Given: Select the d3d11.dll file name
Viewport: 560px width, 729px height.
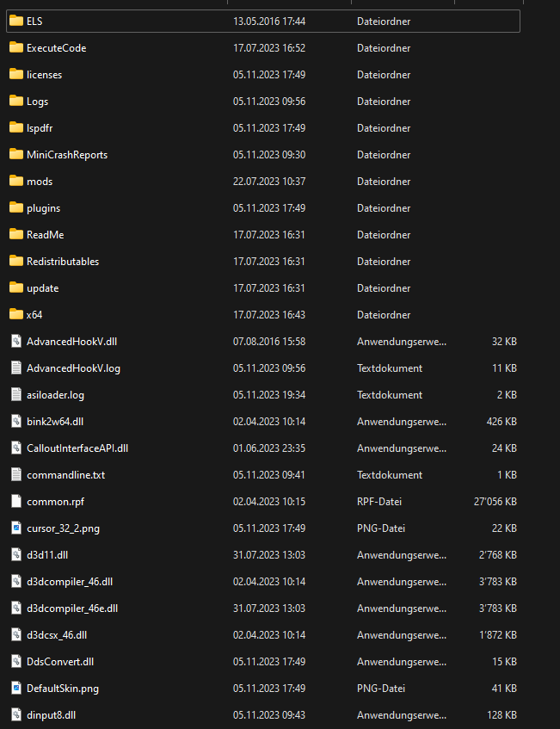Looking at the screenshot, I should [x=47, y=554].
